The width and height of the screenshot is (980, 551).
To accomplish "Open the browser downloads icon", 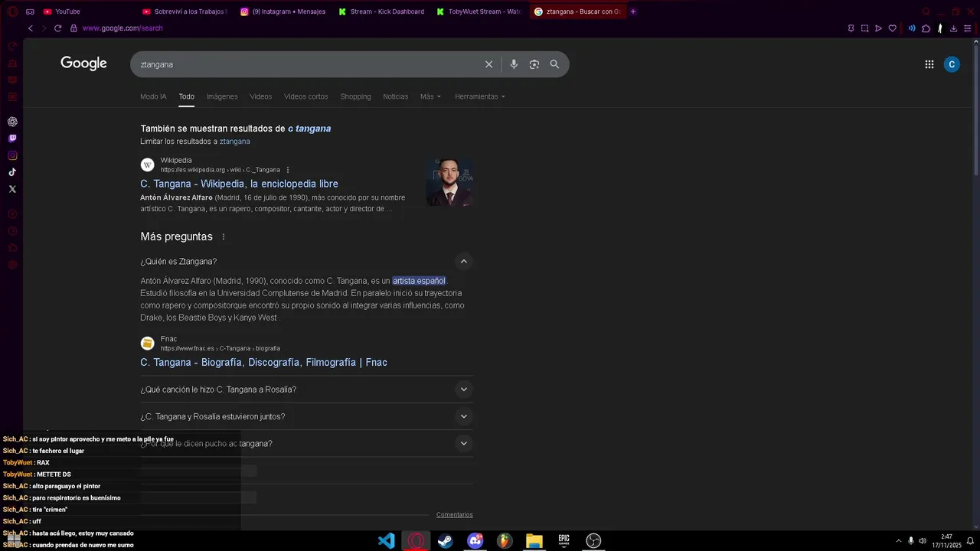I will [953, 28].
